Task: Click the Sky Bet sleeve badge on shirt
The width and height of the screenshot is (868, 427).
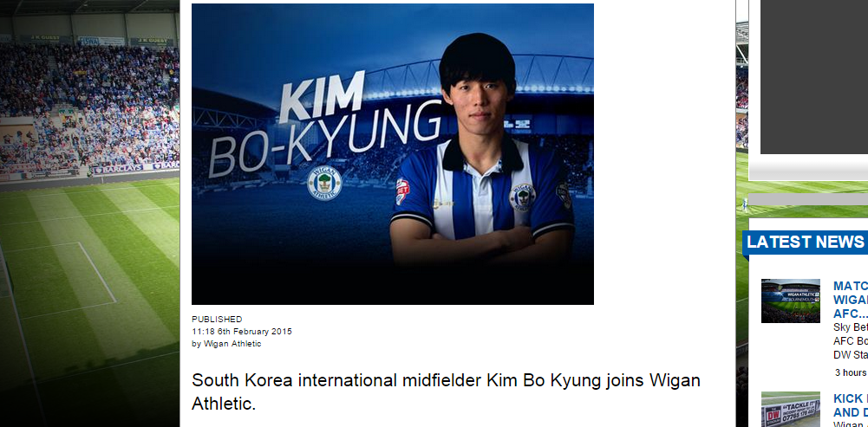Action: click(x=402, y=191)
